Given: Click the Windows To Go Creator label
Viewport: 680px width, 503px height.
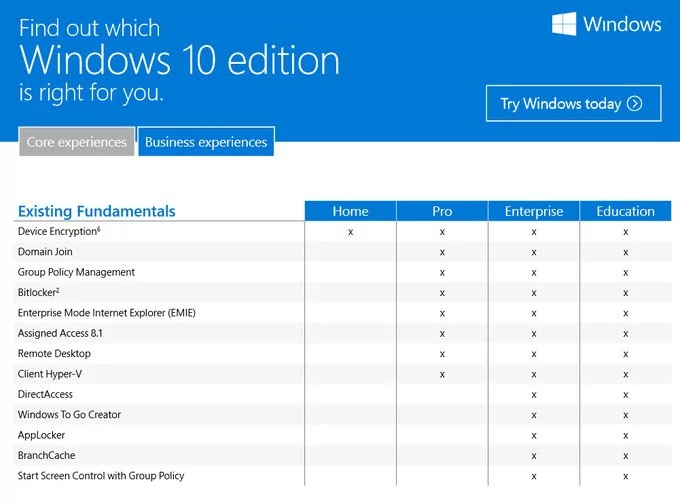Looking at the screenshot, I should 69,415.
